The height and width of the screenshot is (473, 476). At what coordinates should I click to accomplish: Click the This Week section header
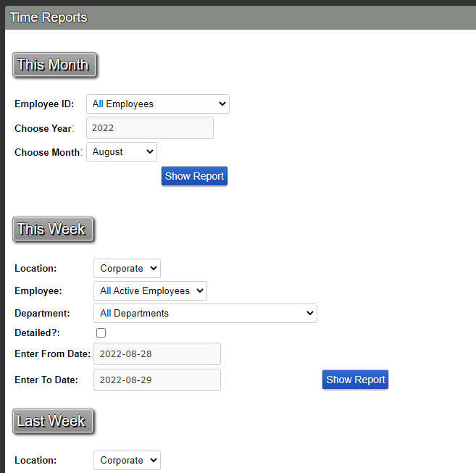pos(52,230)
